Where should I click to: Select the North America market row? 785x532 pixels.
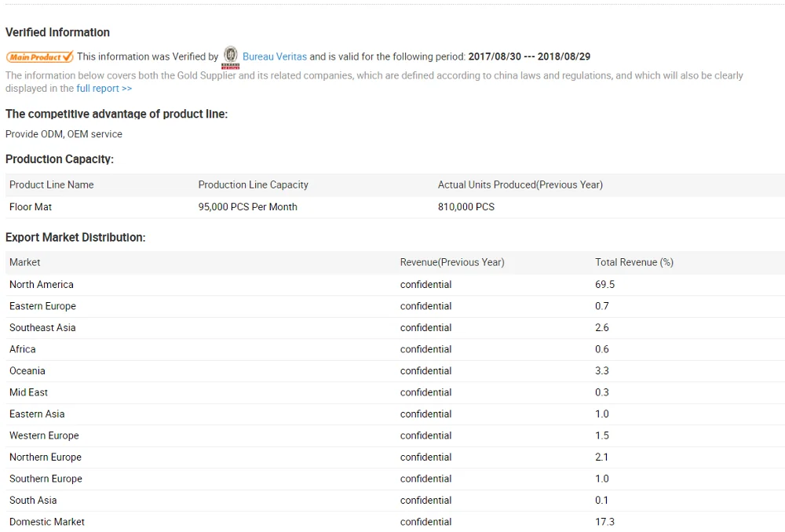[x=42, y=285]
